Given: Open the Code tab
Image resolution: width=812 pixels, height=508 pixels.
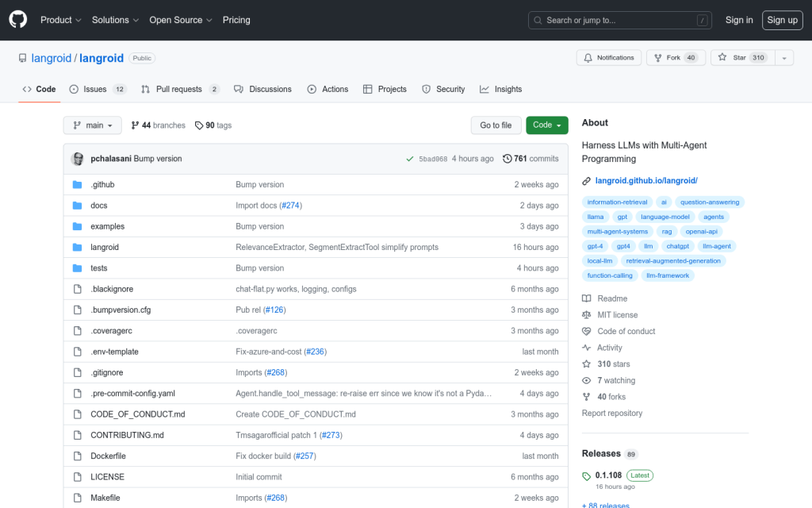Looking at the screenshot, I should tap(39, 89).
